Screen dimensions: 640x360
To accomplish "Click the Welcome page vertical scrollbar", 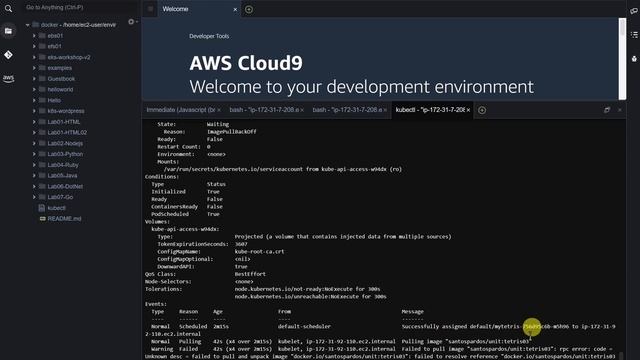I will [622, 59].
